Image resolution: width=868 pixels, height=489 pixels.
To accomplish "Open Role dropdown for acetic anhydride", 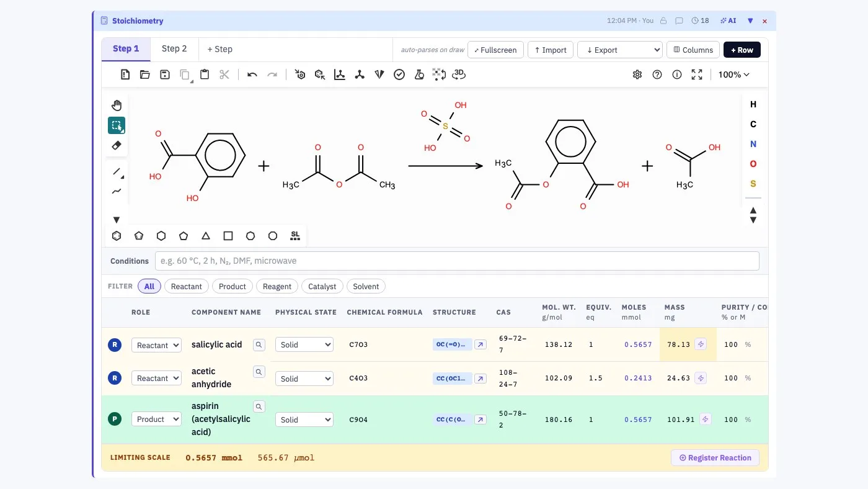I will tap(156, 378).
